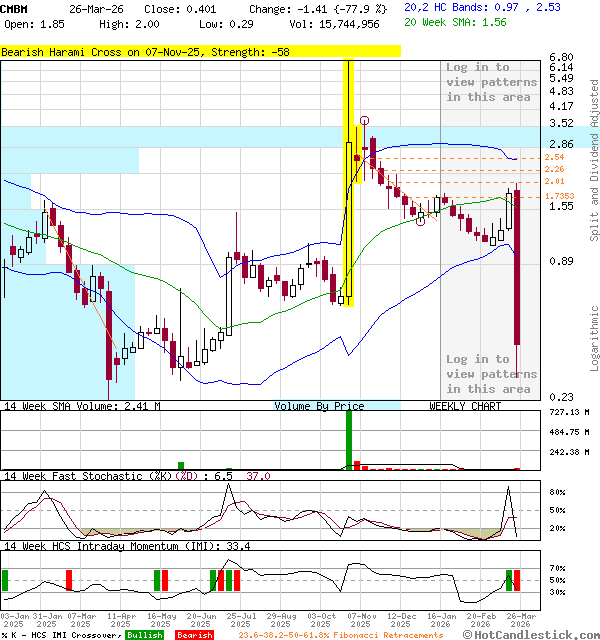Image resolution: width=600 pixels, height=640 pixels.
Task: Click the red circle marker above November candle
Action: tap(365, 120)
